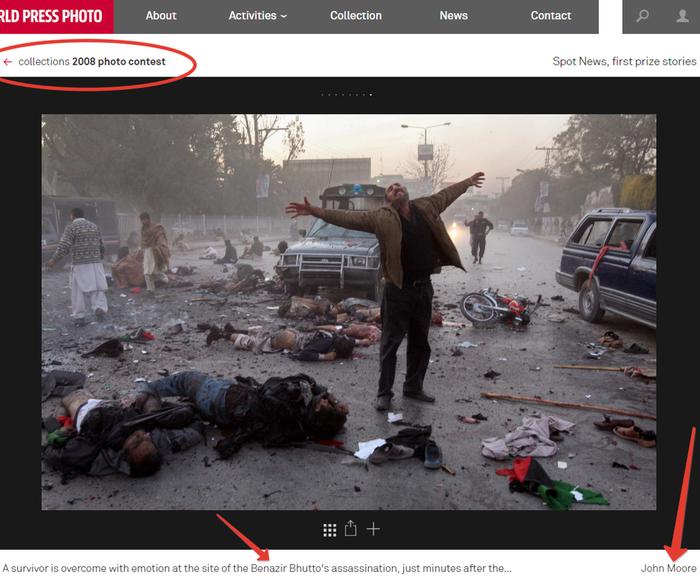Viewport: 700px width, 576px height.
Task: Open the News menu item
Action: [x=453, y=16]
